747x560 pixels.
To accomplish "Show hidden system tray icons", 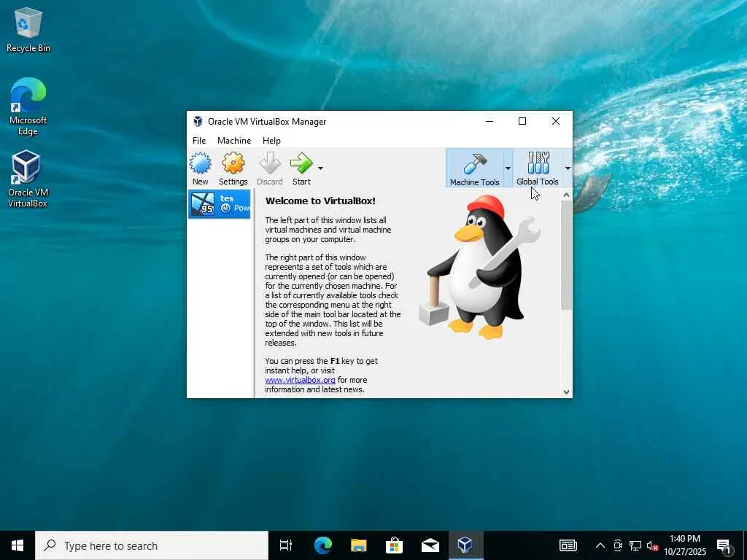I will tap(600, 545).
